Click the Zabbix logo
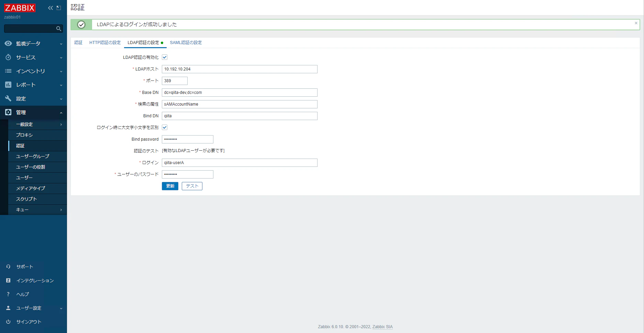644x333 pixels. click(20, 8)
